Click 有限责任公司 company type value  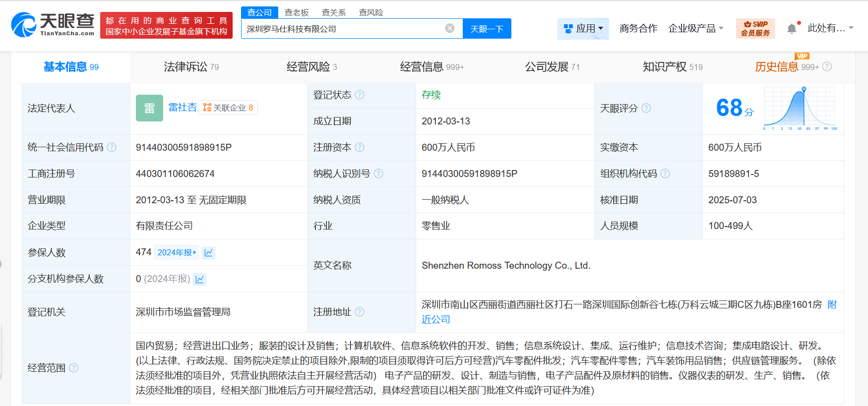pyautogui.click(x=164, y=226)
